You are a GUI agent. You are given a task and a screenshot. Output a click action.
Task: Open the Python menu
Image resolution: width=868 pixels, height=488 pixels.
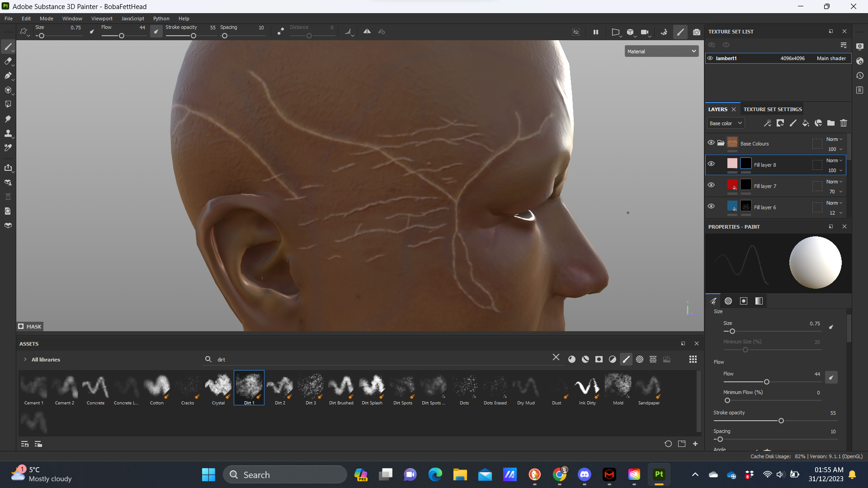tap(161, 19)
